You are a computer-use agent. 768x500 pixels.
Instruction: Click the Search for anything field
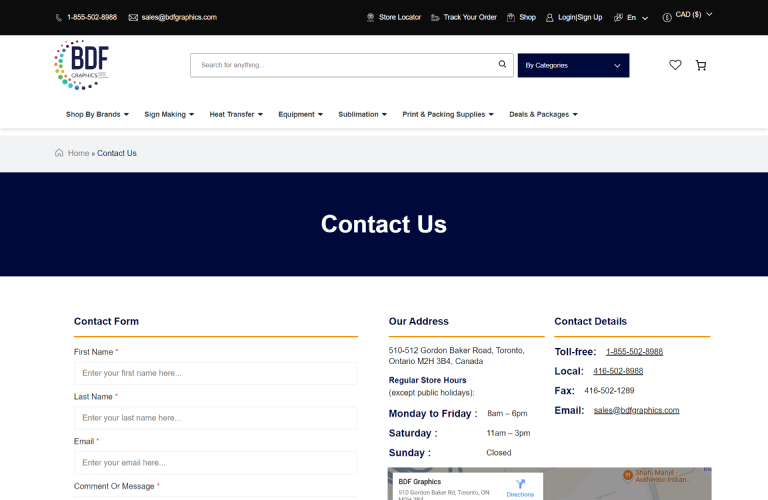pyautogui.click(x=352, y=65)
